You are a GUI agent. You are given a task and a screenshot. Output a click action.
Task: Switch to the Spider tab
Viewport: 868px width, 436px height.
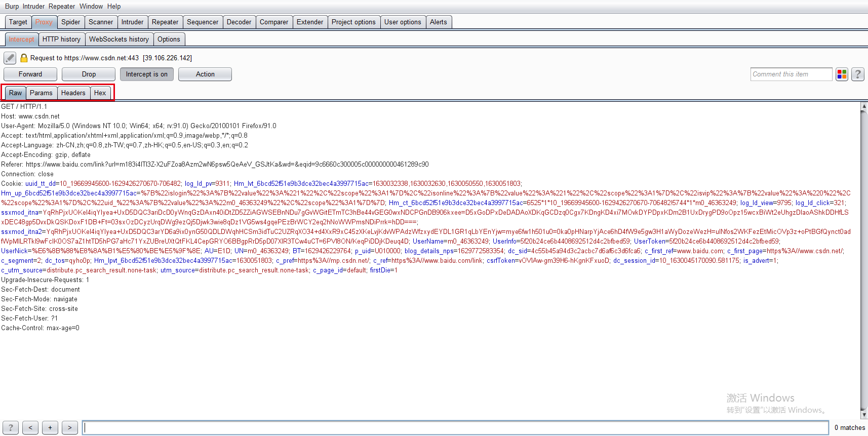click(71, 22)
